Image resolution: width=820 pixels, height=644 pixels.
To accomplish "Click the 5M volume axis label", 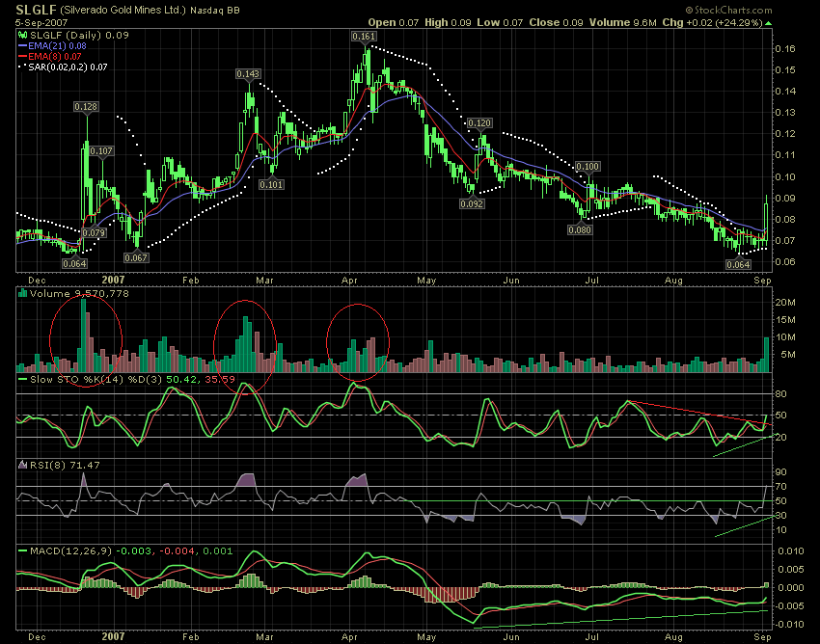I will 788,355.
